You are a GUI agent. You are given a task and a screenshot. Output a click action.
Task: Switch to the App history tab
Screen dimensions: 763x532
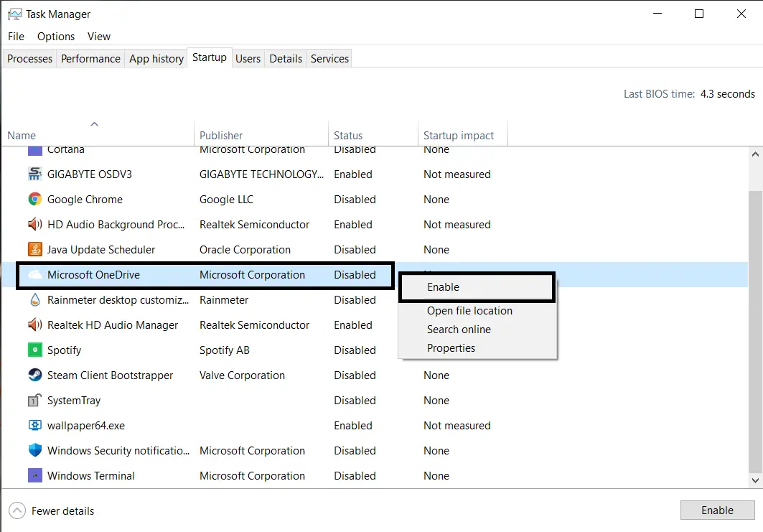tap(156, 58)
